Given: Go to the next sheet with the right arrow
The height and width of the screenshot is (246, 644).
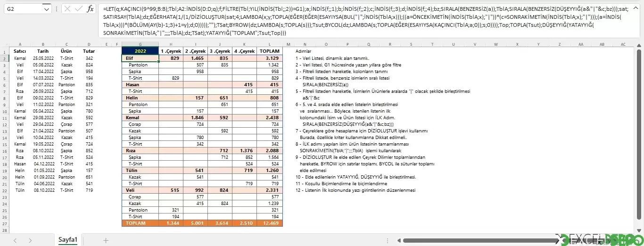Looking at the screenshot, I should click(x=31, y=240).
